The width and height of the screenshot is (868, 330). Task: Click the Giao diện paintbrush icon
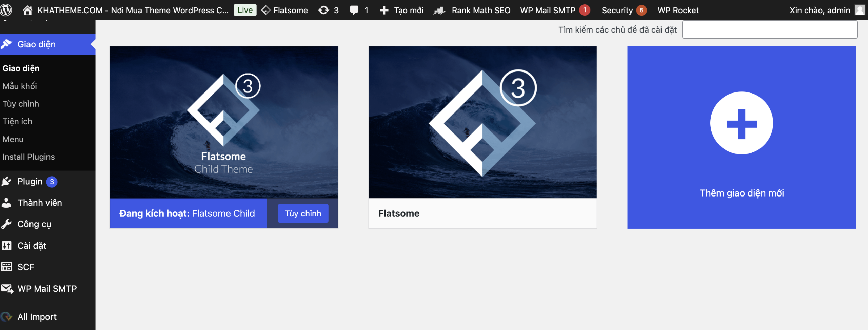(x=6, y=44)
